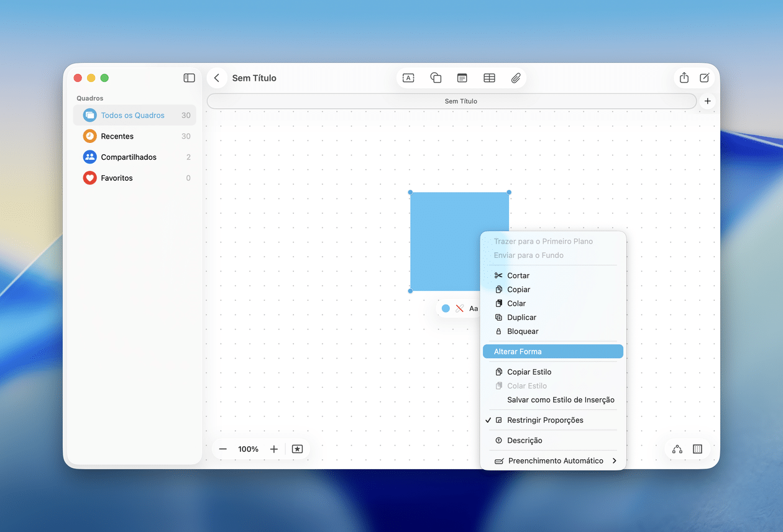Click the zoom out minus button

click(x=223, y=449)
